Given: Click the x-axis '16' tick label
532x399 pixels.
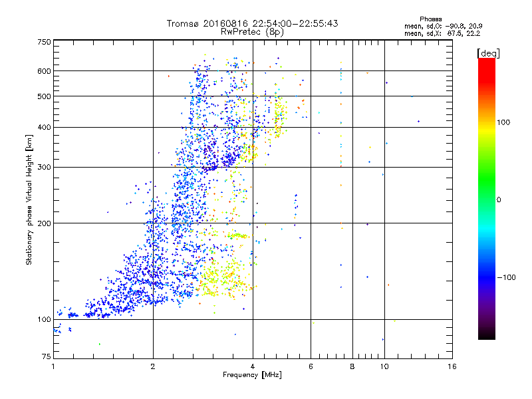Looking at the screenshot, I should tap(452, 366).
